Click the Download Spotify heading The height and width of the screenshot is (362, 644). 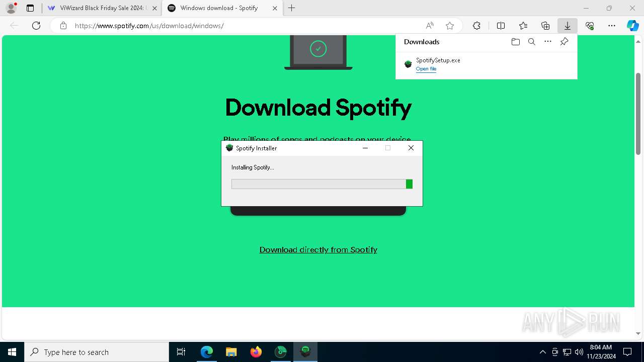point(318,108)
